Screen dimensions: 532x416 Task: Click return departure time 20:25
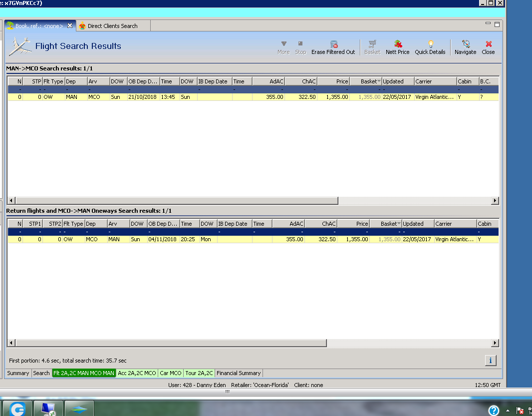[188, 239]
